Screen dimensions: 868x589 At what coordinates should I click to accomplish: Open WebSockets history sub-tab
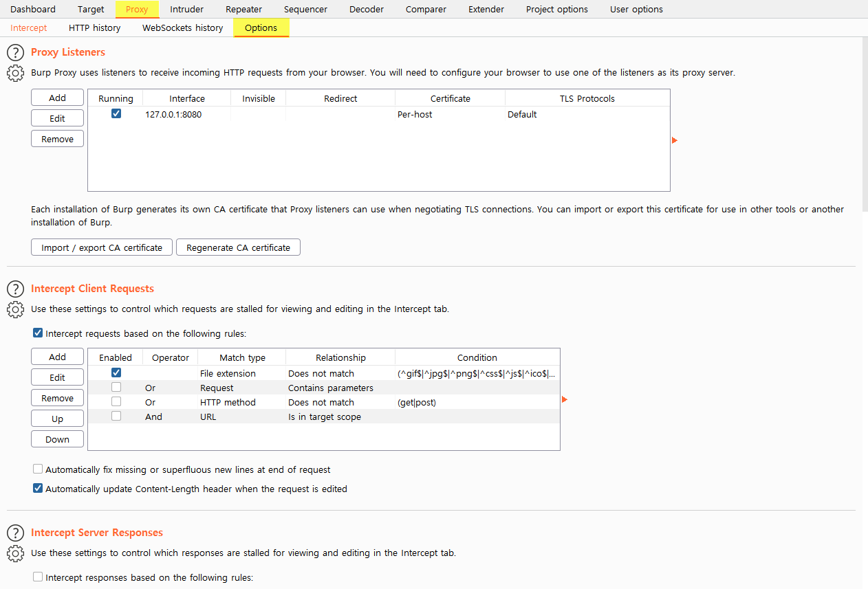[x=183, y=27]
